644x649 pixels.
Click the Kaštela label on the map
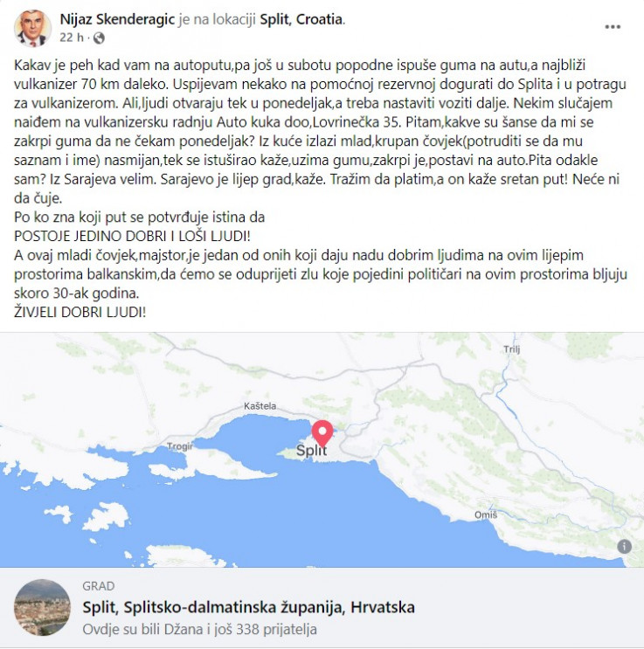260,406
